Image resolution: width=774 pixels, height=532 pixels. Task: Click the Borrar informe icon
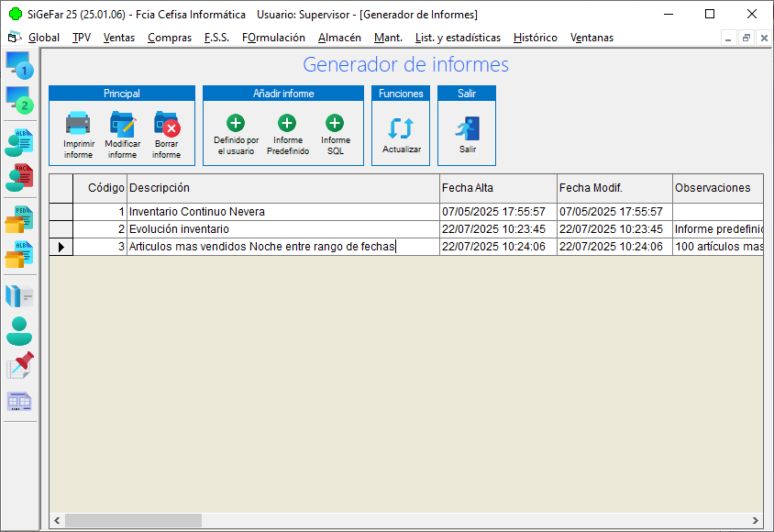point(167,124)
